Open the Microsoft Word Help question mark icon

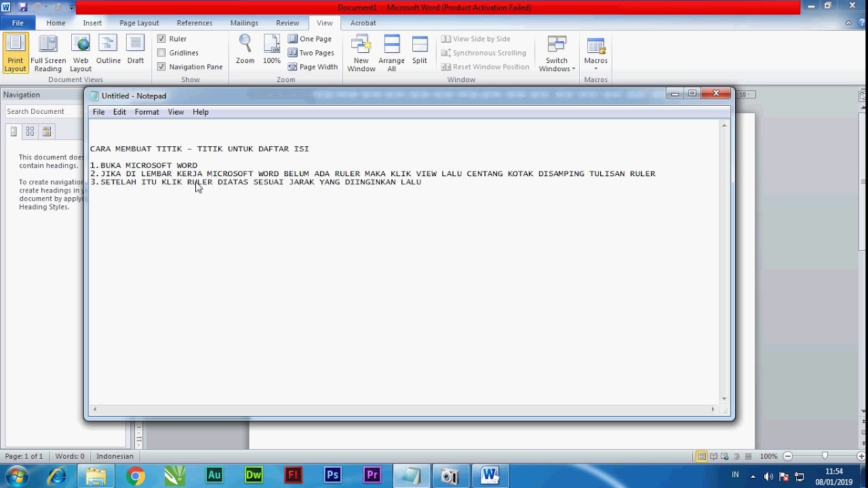pyautogui.click(x=861, y=23)
